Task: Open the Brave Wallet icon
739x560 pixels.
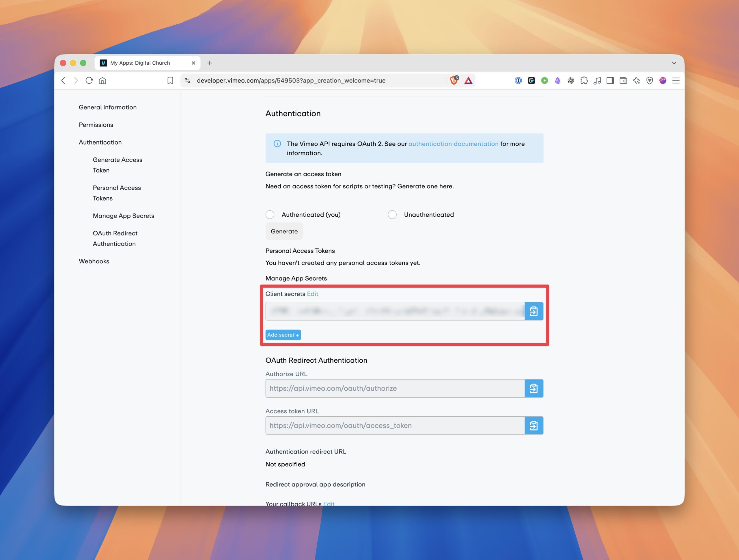Action: point(624,80)
